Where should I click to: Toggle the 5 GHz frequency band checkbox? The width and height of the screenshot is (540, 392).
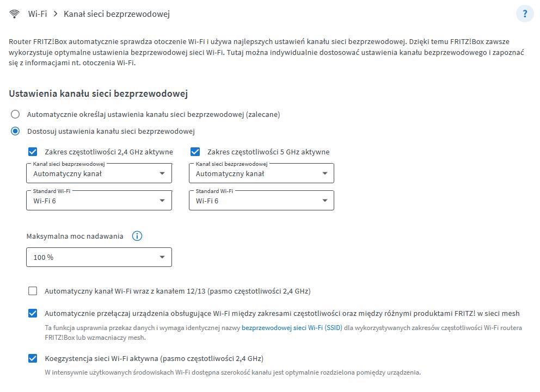195,152
